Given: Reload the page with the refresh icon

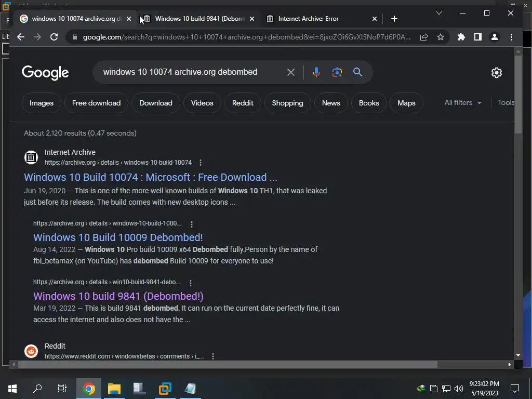Looking at the screenshot, I should pyautogui.click(x=54, y=37).
